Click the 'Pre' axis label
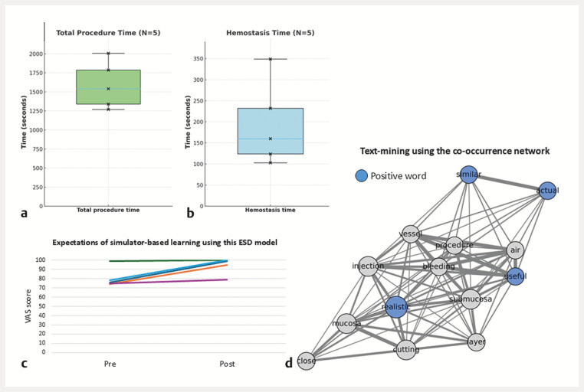The width and height of the screenshot is (584, 392). pyautogui.click(x=110, y=364)
